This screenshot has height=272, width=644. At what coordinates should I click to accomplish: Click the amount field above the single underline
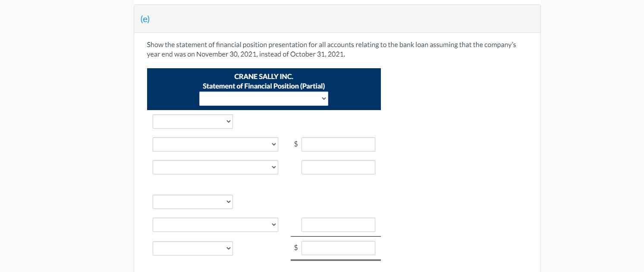338,225
